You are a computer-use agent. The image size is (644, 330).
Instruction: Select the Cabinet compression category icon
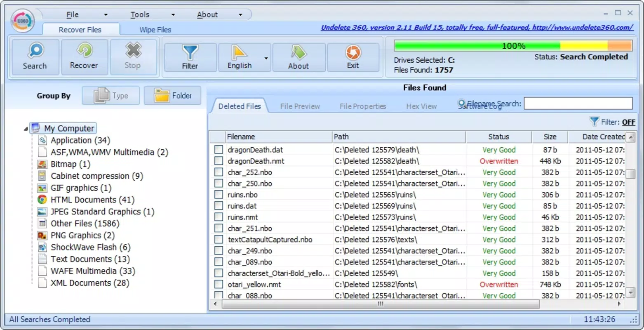pyautogui.click(x=42, y=176)
